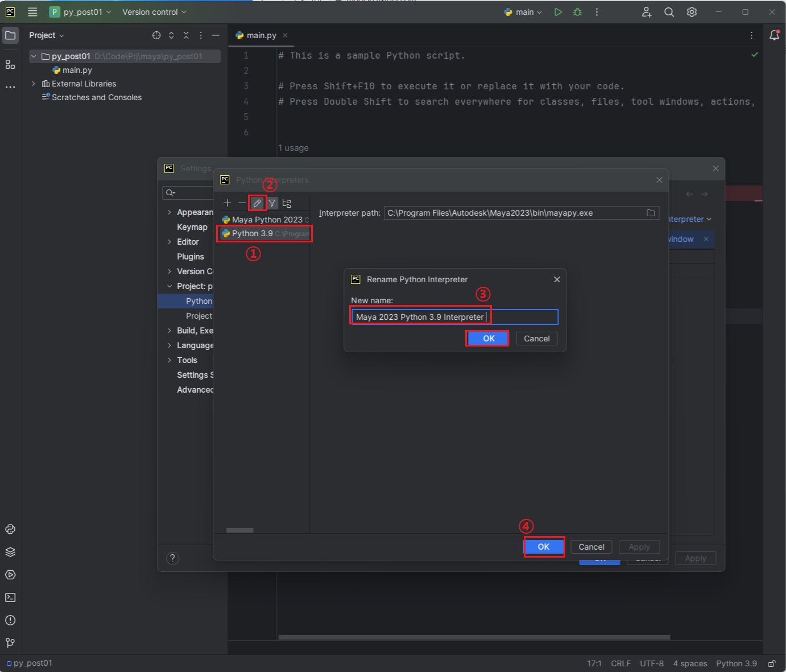Collapse py_post01 project tree node
The height and width of the screenshot is (672, 786).
(x=34, y=56)
